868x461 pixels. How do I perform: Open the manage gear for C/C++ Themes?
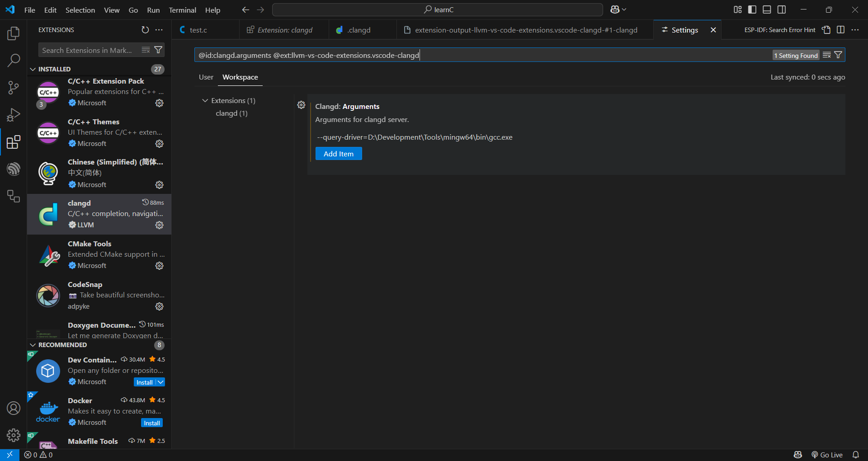160,144
